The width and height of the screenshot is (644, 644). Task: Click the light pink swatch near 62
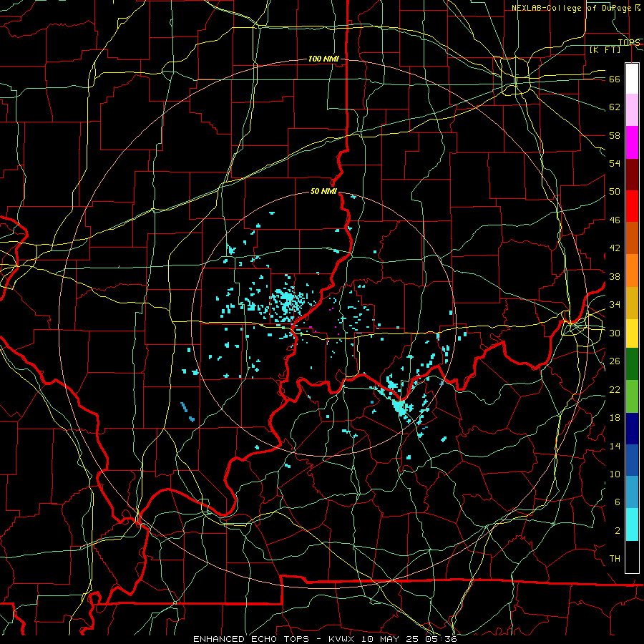pyautogui.click(x=632, y=110)
